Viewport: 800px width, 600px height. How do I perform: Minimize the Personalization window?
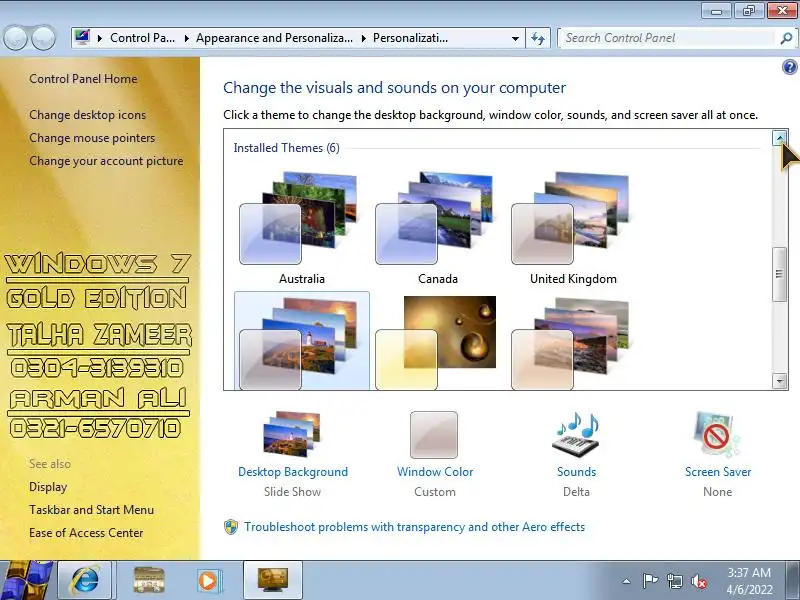(716, 11)
